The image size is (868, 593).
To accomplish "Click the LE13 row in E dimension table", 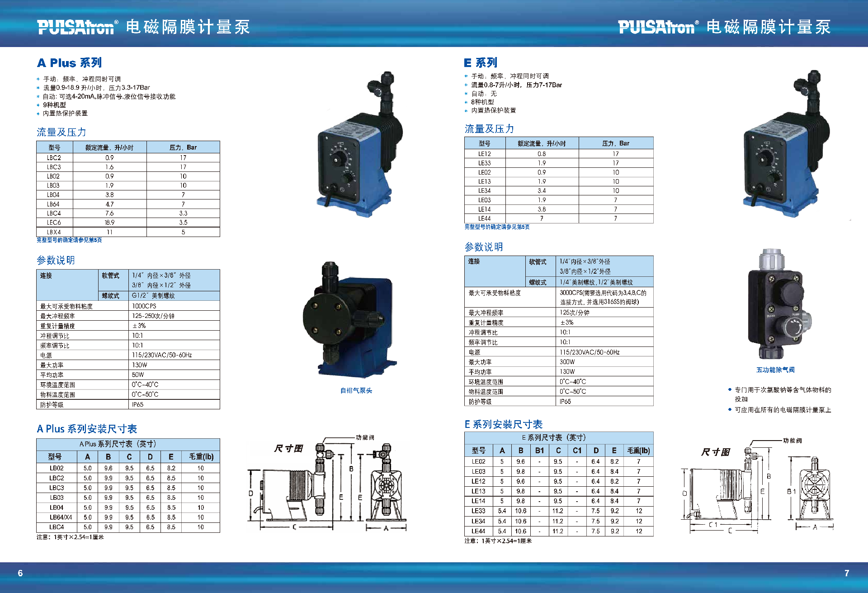I will [559, 491].
